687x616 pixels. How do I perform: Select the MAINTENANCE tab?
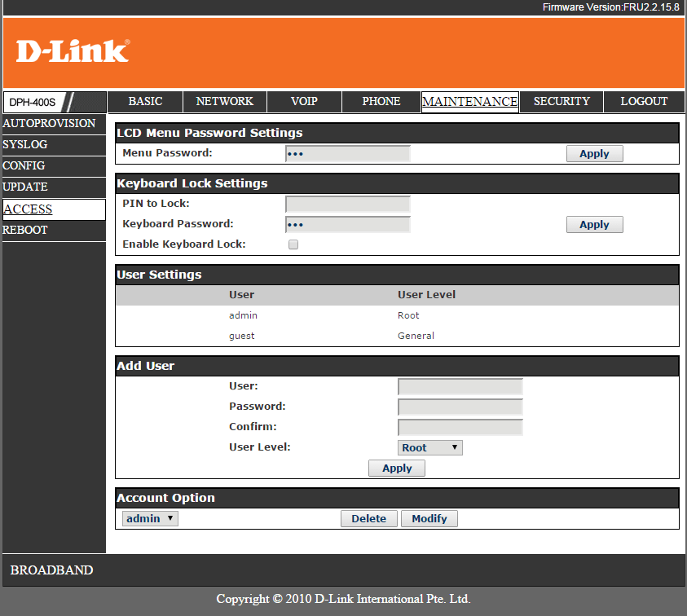(x=469, y=102)
